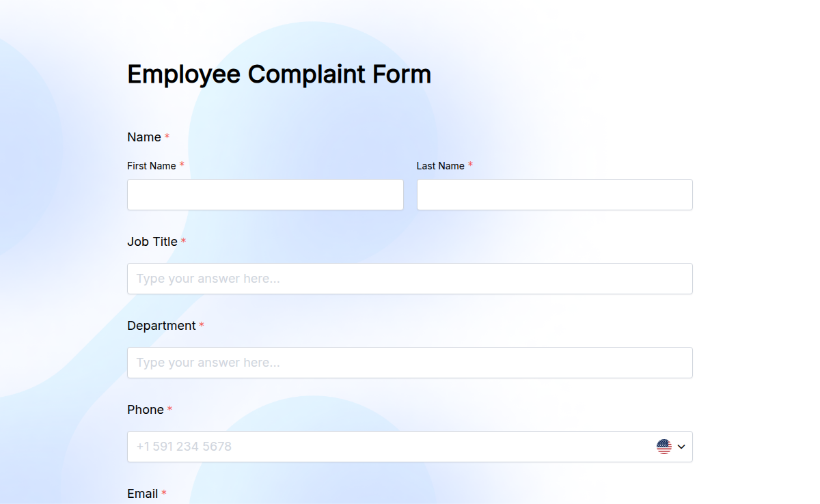Click the Phone number entry field
Screen dimensions: 820x504
point(342,446)
